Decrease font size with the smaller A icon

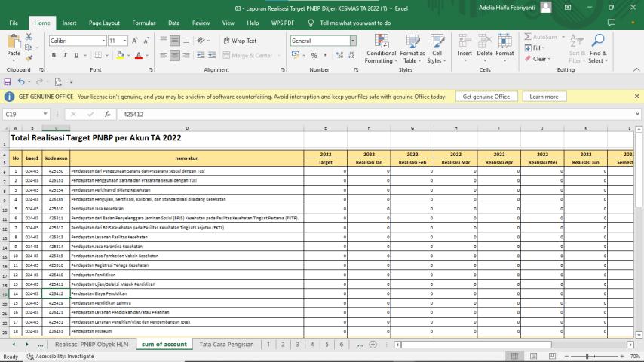(146, 41)
